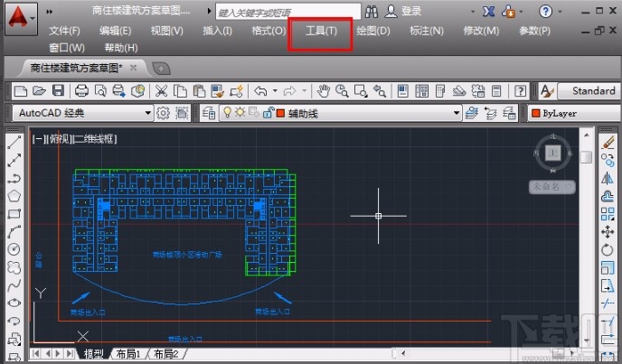This screenshot has height=364, width=622.
Task: Click the Save disk icon
Action: (58, 90)
